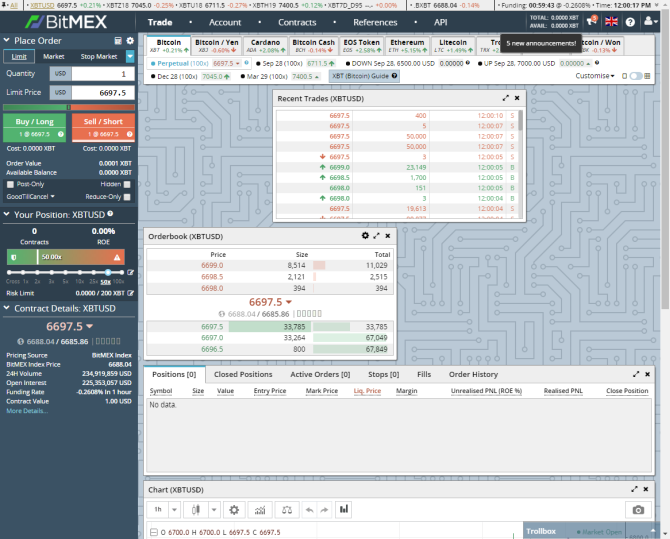Enable the Post-Only checkbox

tap(10, 185)
